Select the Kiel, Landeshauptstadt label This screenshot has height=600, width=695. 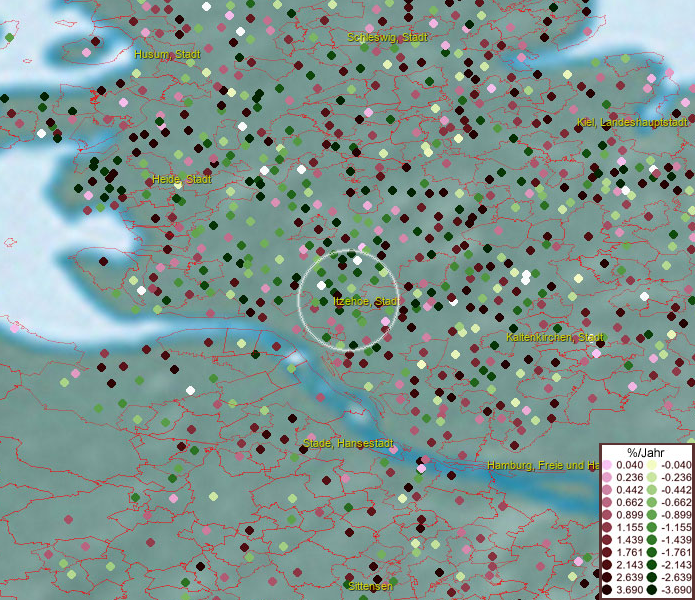pyautogui.click(x=632, y=122)
